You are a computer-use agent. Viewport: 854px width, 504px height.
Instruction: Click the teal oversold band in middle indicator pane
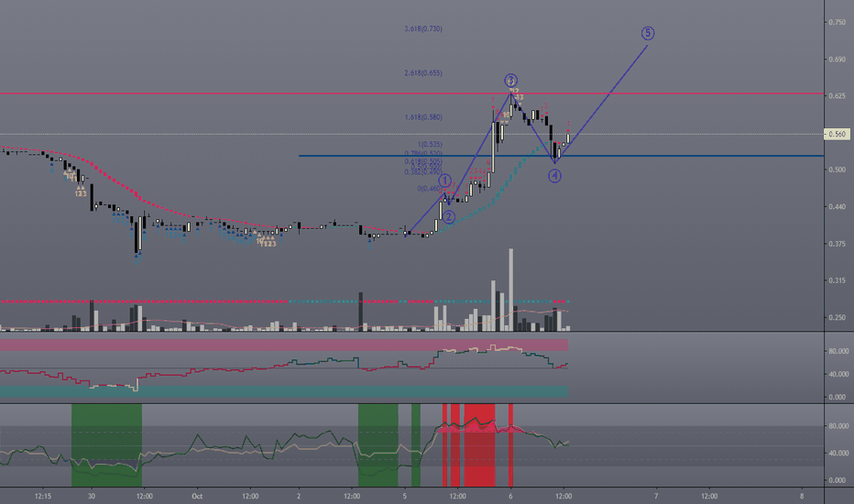(284, 391)
